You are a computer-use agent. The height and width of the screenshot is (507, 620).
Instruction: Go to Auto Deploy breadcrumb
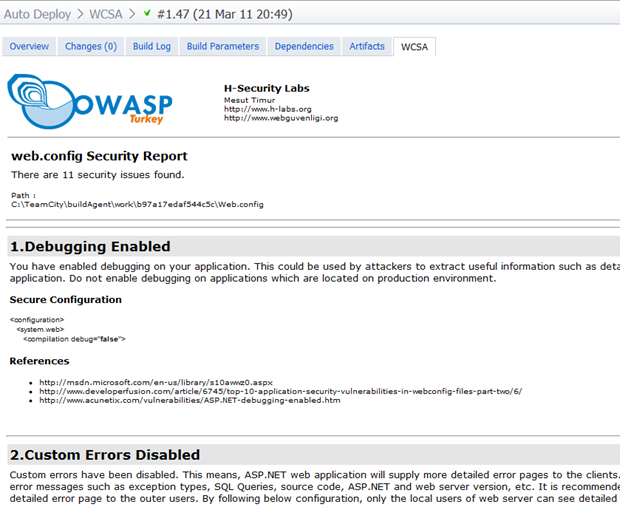point(37,14)
